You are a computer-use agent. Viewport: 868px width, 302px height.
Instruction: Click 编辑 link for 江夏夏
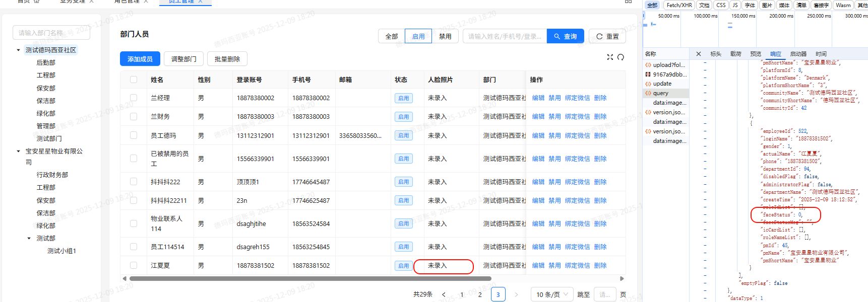click(538, 265)
